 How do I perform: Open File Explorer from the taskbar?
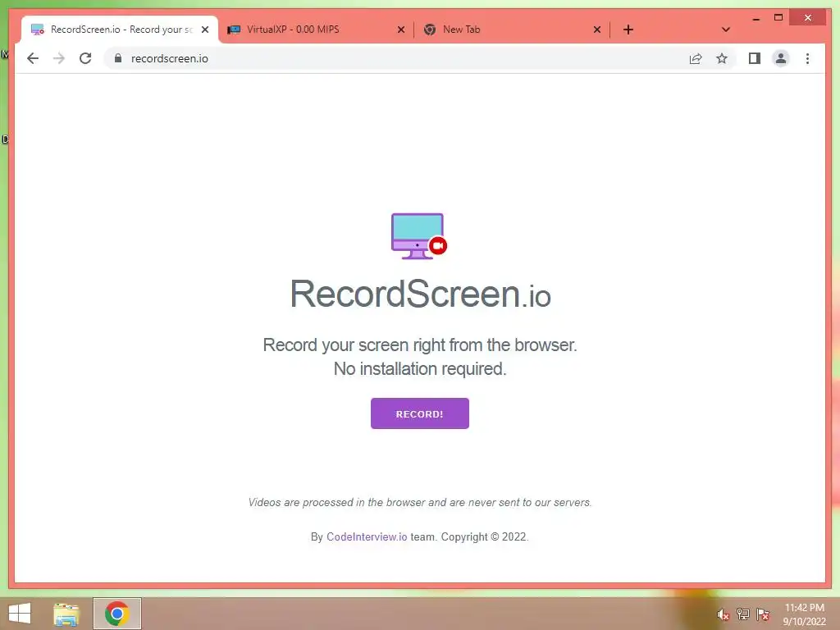66,614
